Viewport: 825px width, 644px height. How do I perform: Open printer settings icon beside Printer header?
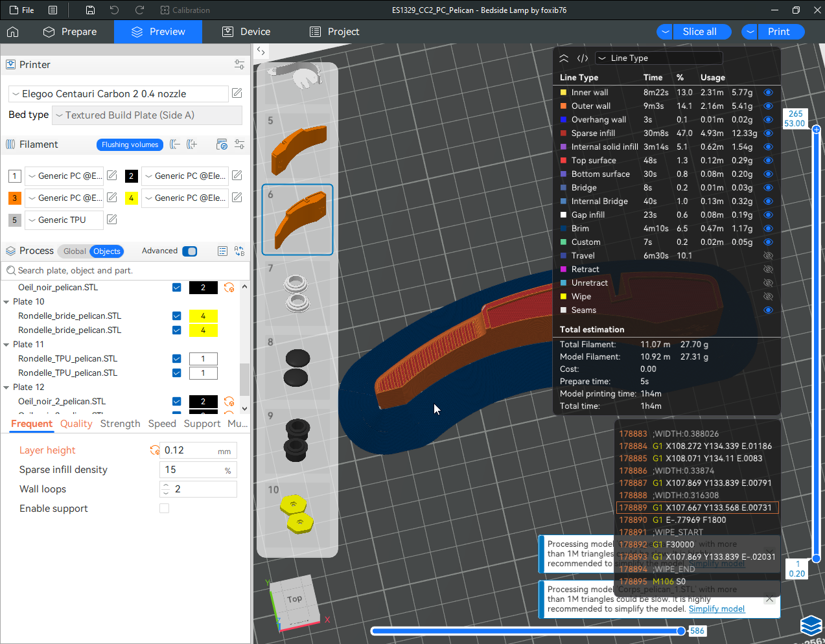(x=239, y=65)
